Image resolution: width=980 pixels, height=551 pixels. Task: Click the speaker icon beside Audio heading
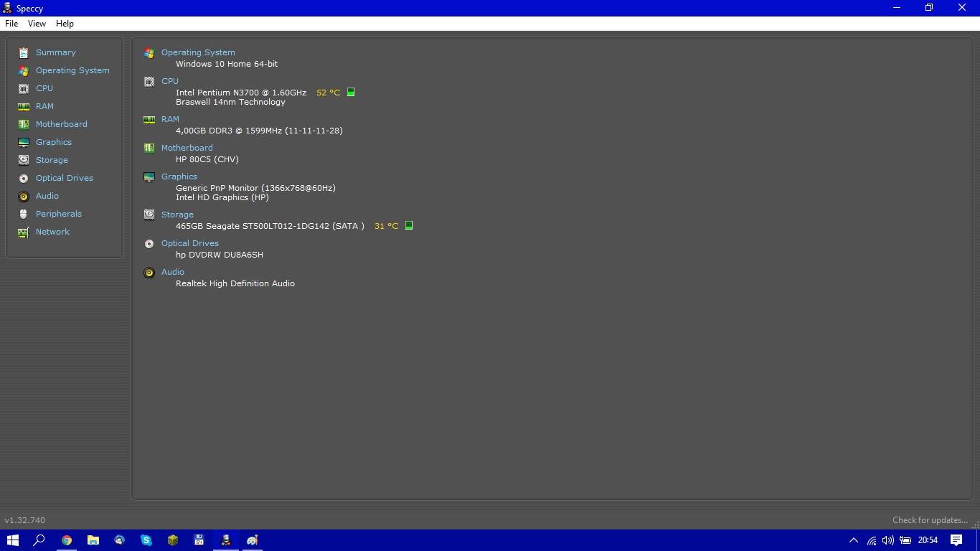(x=149, y=273)
